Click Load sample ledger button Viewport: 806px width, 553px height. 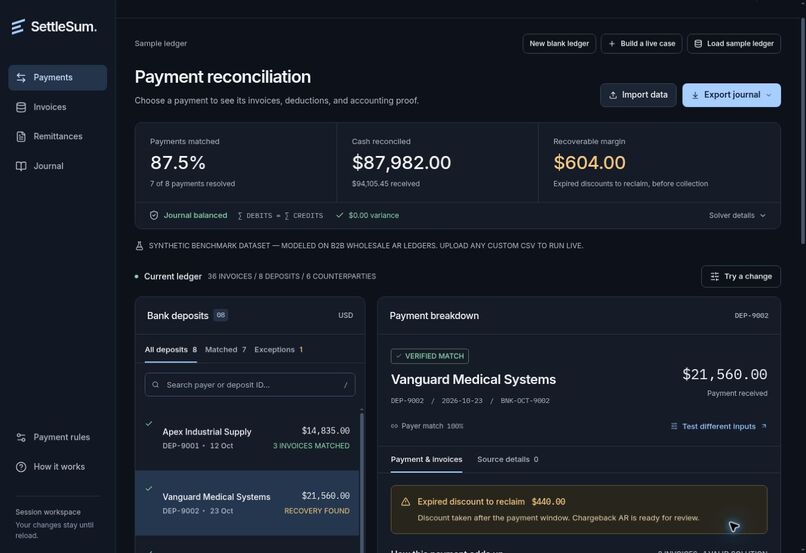734,44
